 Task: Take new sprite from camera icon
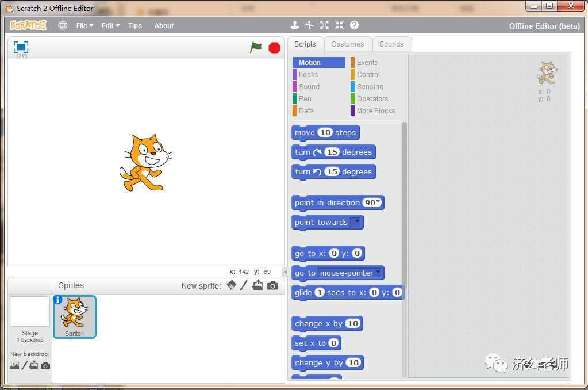tap(272, 286)
